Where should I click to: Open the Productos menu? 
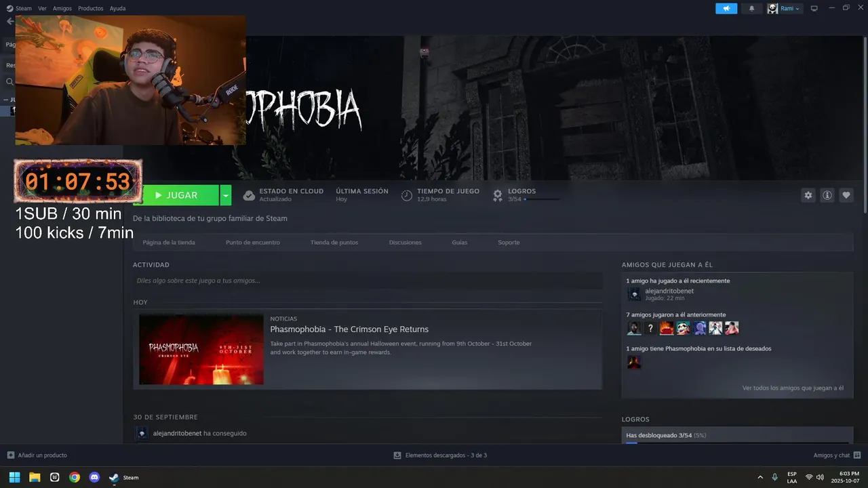coord(91,8)
